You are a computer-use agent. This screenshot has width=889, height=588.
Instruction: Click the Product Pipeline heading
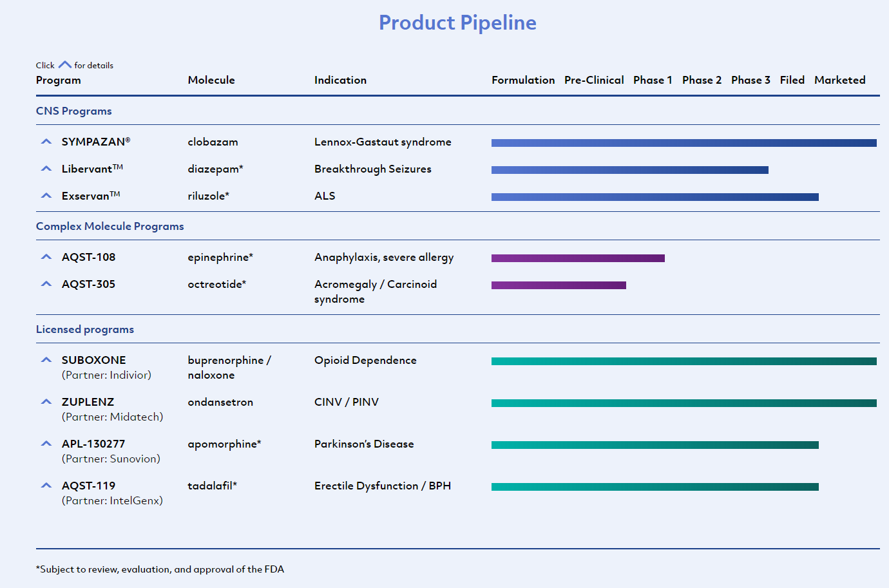tap(457, 23)
